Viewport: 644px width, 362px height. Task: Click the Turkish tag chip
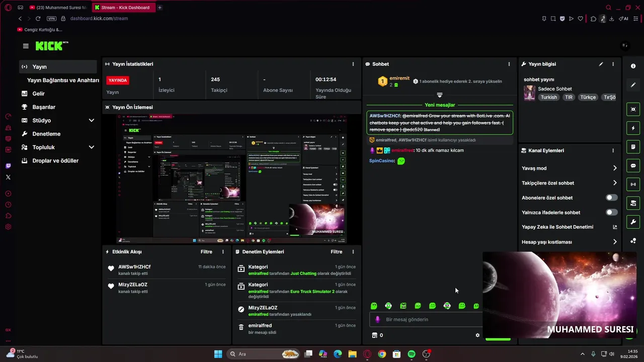(549, 98)
